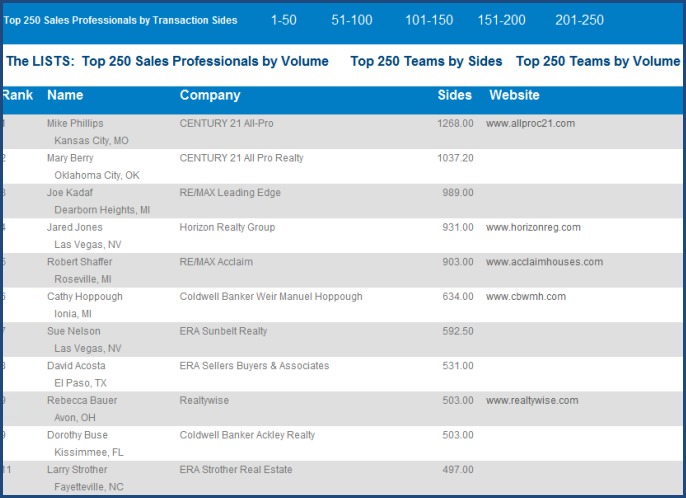Image resolution: width=686 pixels, height=498 pixels.
Task: Click the RE/MAX Acclaim company cell
Action: (x=216, y=262)
